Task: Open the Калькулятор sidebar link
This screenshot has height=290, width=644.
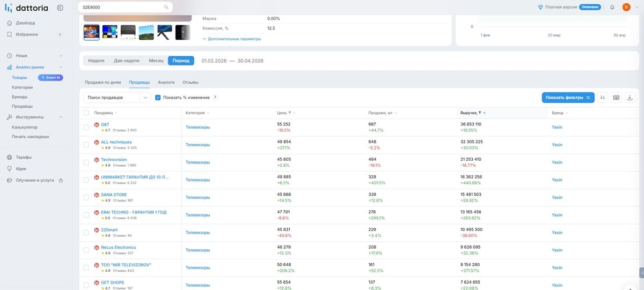Action: (x=25, y=127)
